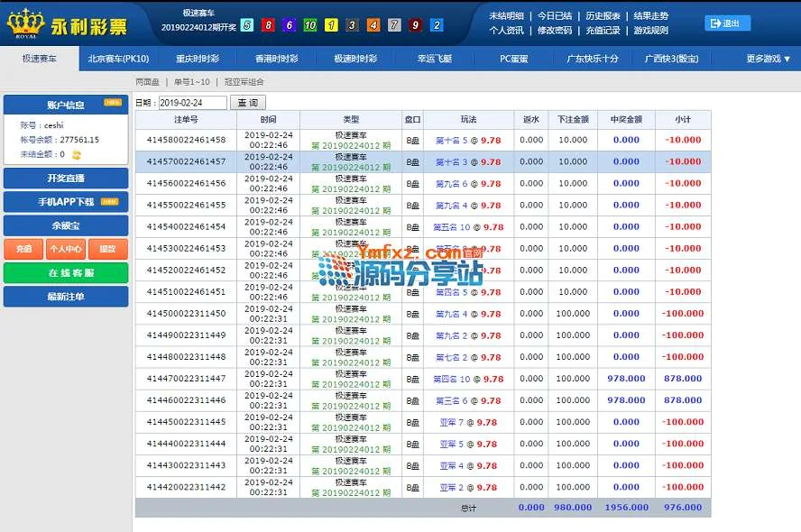This screenshot has width=801, height=532.
Task: Click the yellow lottery ball number 1
Action: coord(331,25)
